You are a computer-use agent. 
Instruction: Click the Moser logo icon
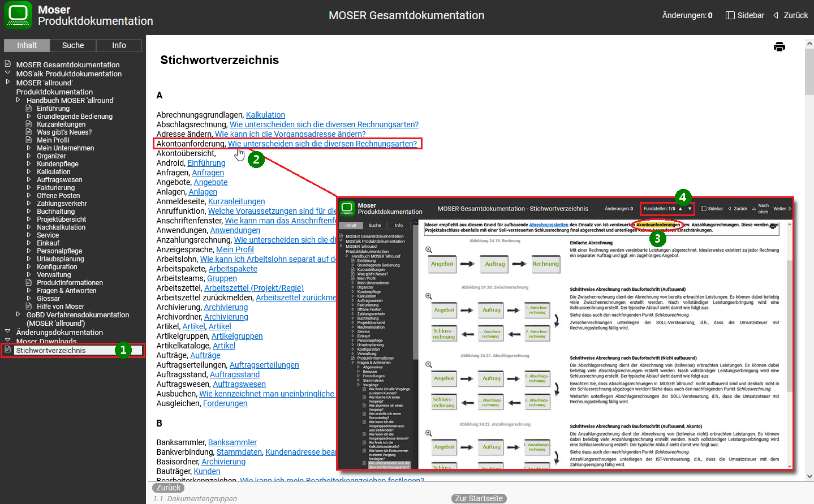(18, 15)
